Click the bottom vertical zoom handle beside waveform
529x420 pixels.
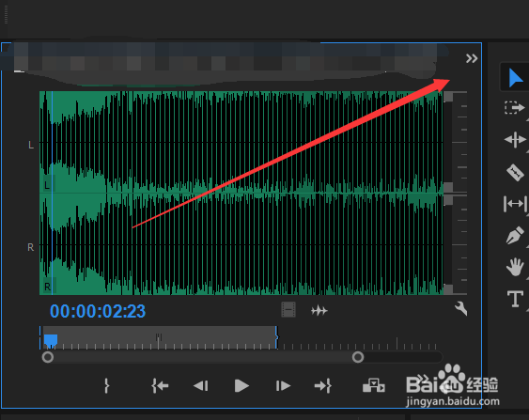point(448,289)
